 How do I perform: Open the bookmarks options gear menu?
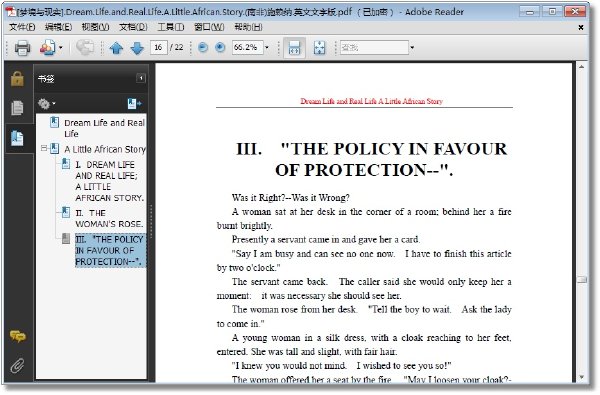[46, 103]
